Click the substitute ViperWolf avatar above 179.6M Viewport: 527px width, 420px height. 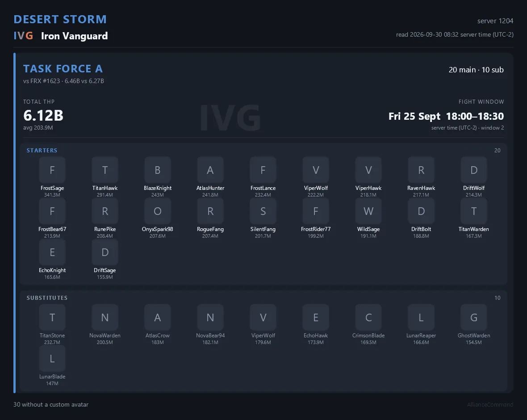pos(263,317)
